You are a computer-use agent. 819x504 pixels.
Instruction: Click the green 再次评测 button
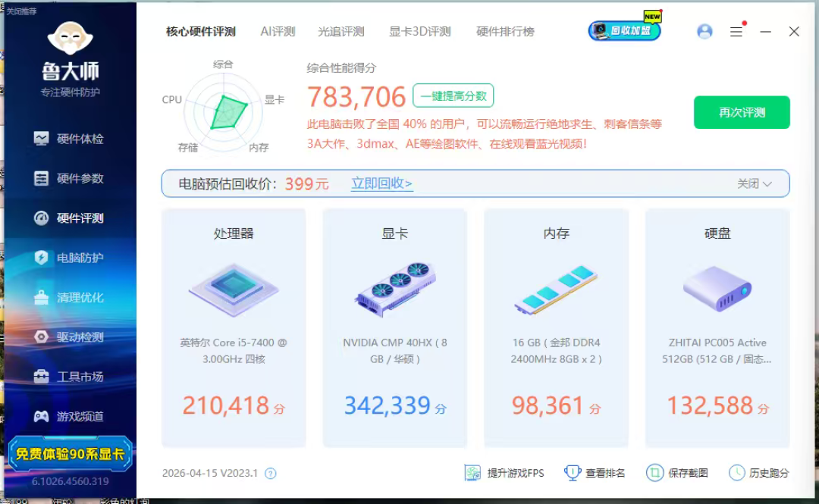[742, 112]
